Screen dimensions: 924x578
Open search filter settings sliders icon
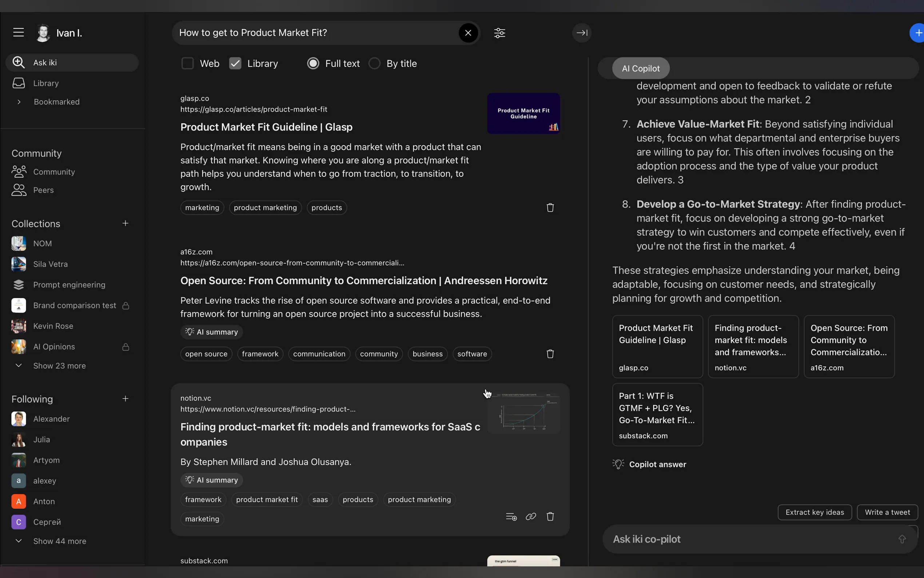[499, 33]
